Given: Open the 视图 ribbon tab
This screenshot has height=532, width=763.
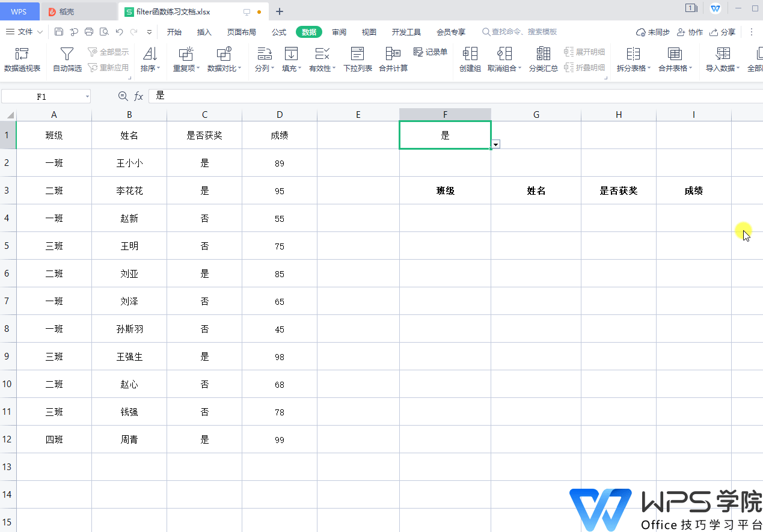Looking at the screenshot, I should (x=369, y=32).
